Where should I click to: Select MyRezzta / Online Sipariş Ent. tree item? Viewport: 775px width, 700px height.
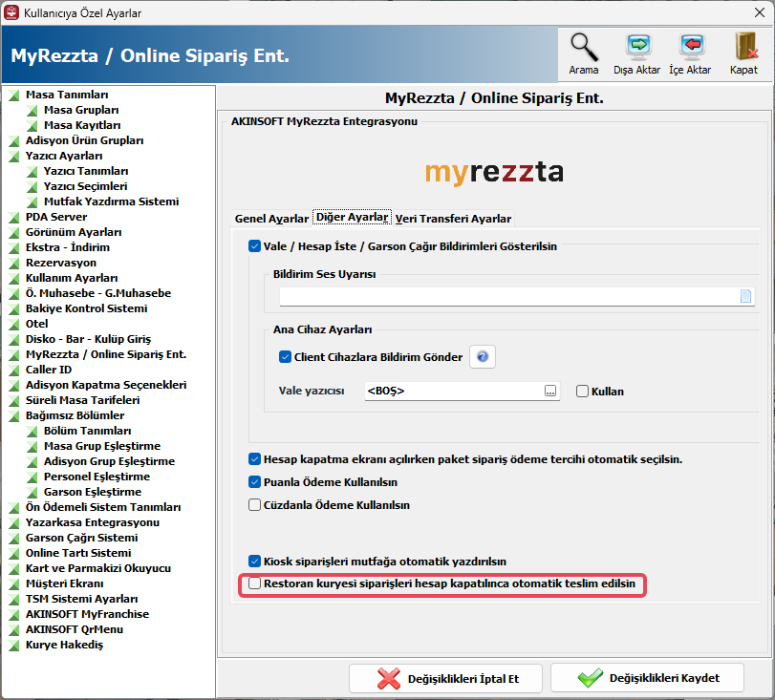pos(106,354)
